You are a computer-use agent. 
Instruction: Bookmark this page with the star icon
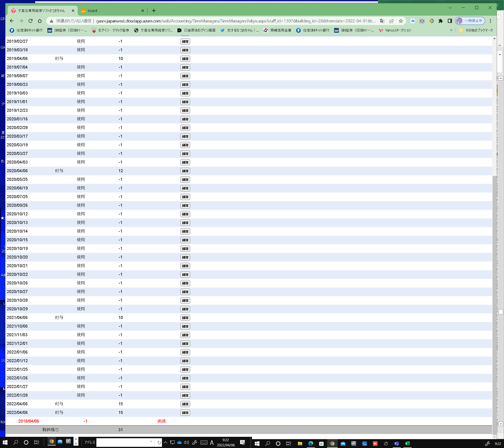click(401, 21)
